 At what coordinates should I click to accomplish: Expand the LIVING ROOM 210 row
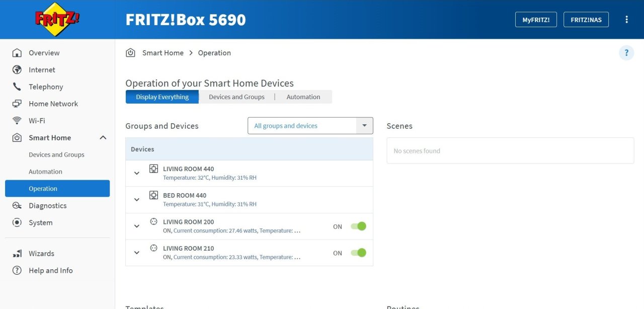[x=137, y=253]
